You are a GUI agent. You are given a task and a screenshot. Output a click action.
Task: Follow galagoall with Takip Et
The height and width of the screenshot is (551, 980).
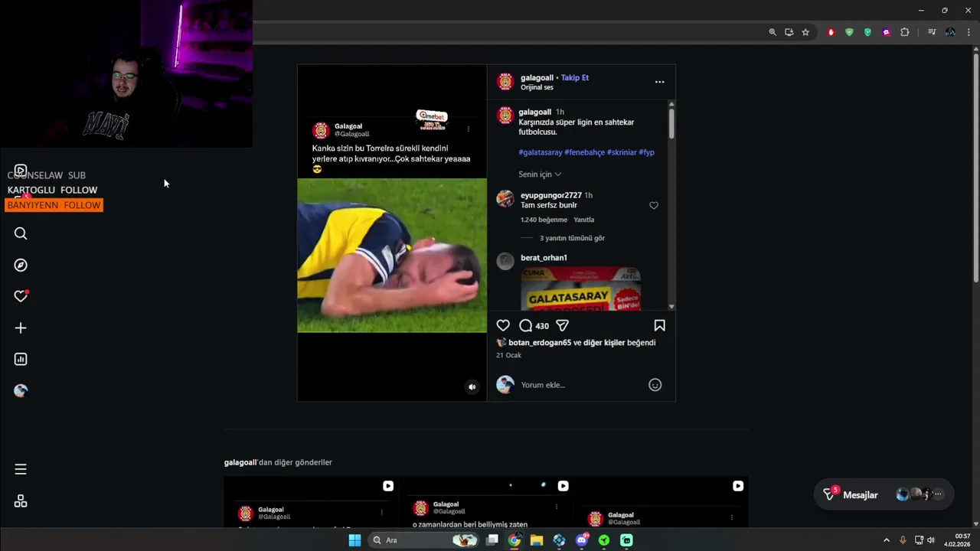coord(575,77)
